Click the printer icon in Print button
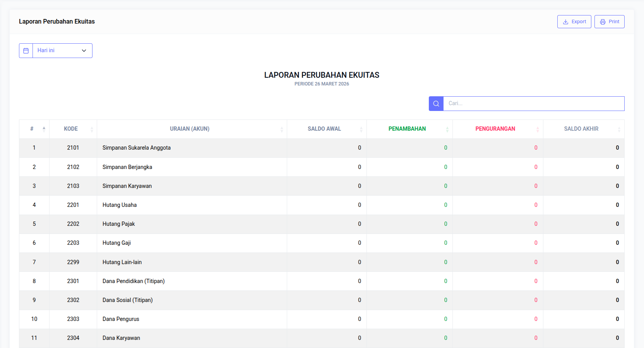Image resolution: width=644 pixels, height=348 pixels. point(603,22)
